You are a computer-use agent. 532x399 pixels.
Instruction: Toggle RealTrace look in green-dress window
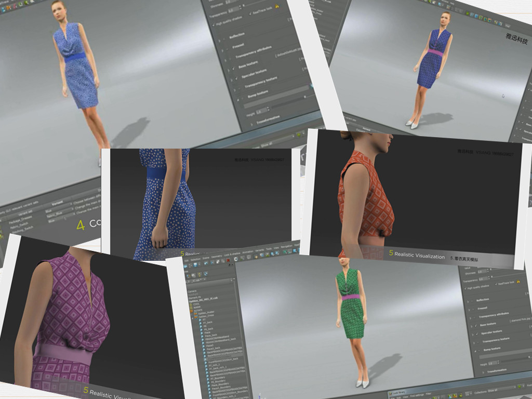pos(496,284)
